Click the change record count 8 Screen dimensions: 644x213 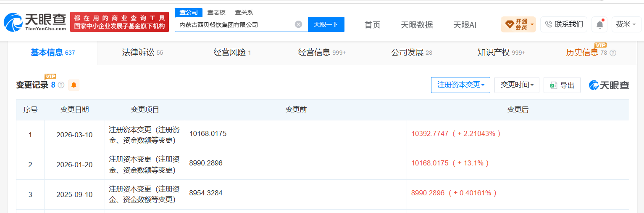pyautogui.click(x=53, y=85)
